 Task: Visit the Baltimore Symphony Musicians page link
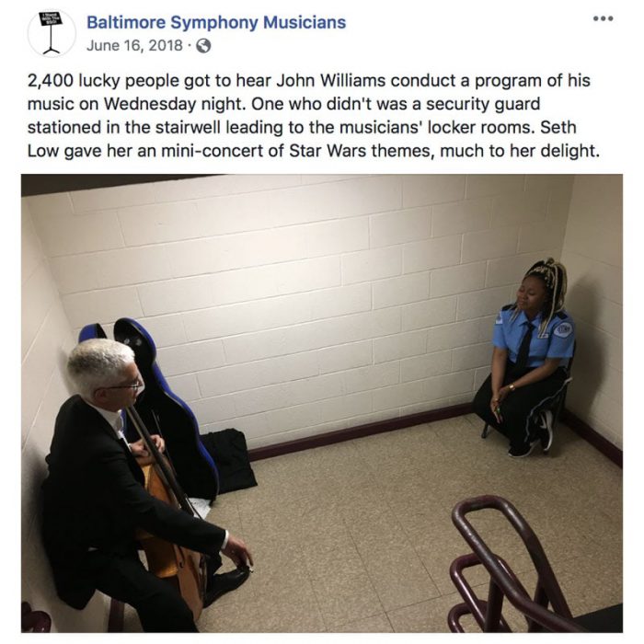coord(216,22)
